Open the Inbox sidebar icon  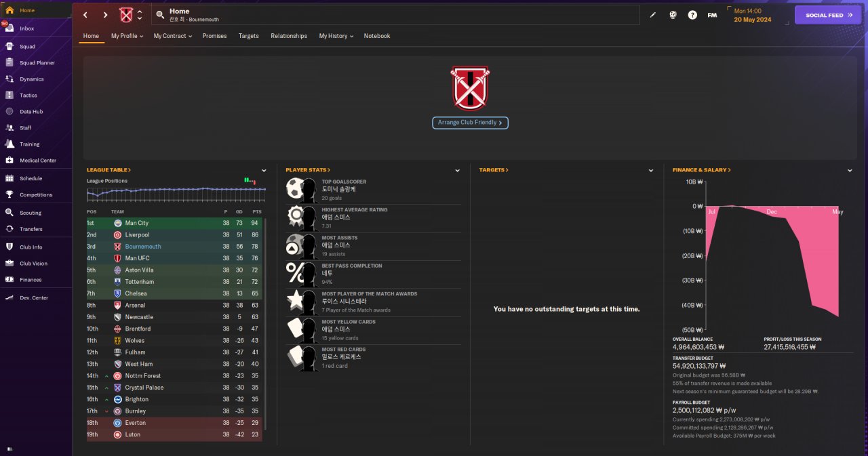(9, 28)
